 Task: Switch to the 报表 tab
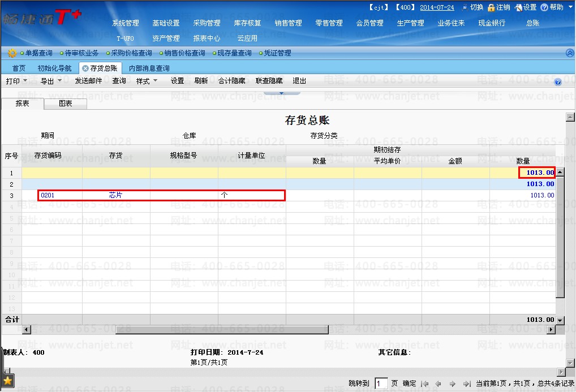[x=23, y=104]
